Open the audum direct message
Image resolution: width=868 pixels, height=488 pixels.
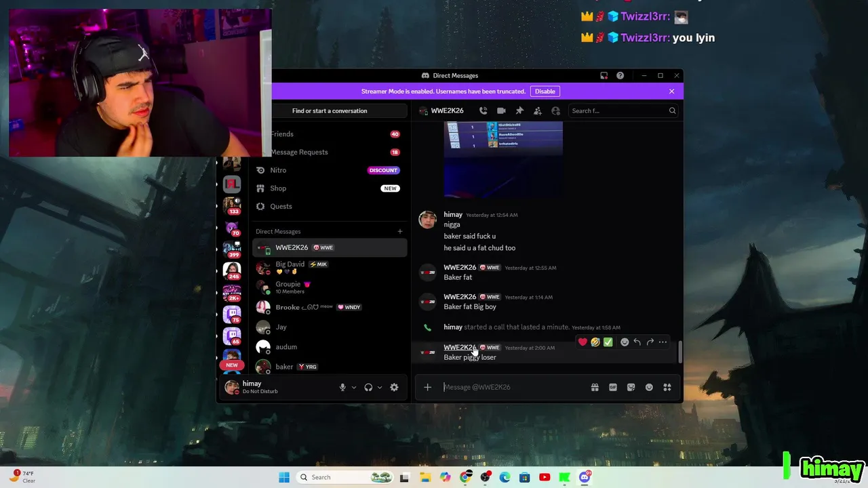[x=330, y=347]
